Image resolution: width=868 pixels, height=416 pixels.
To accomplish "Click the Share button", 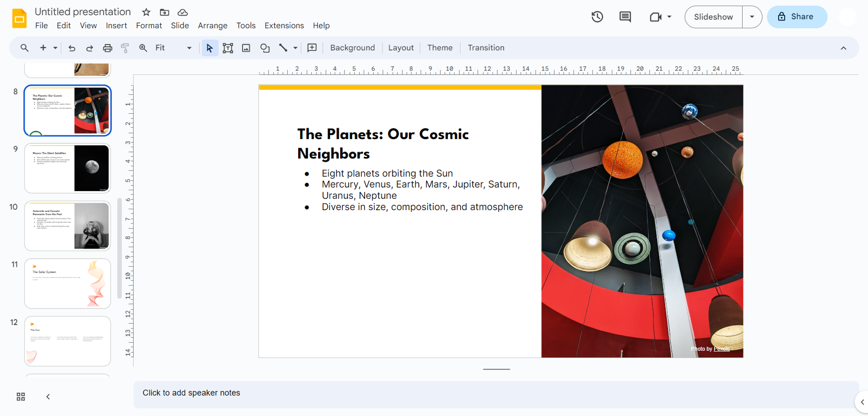I will click(x=797, y=17).
